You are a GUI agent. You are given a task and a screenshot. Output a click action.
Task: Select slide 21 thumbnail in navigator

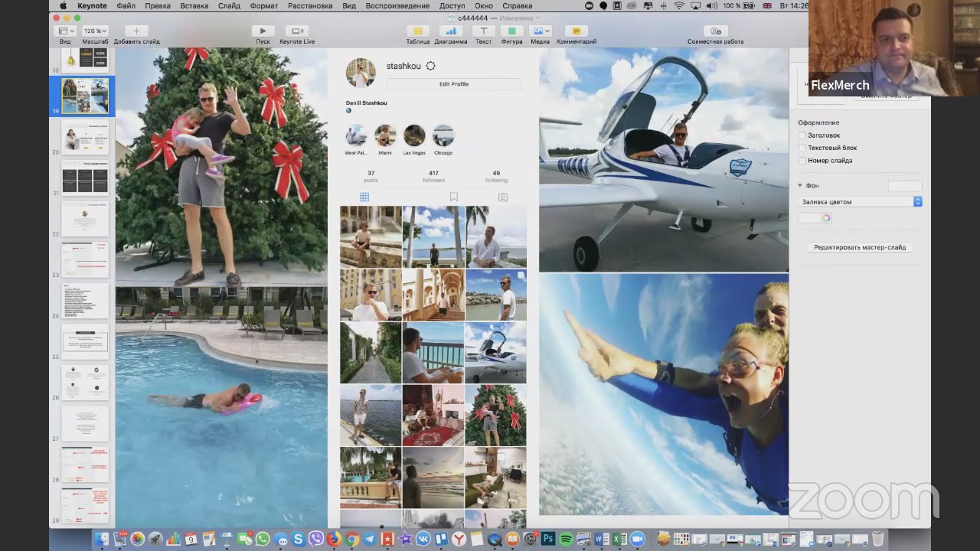85,178
